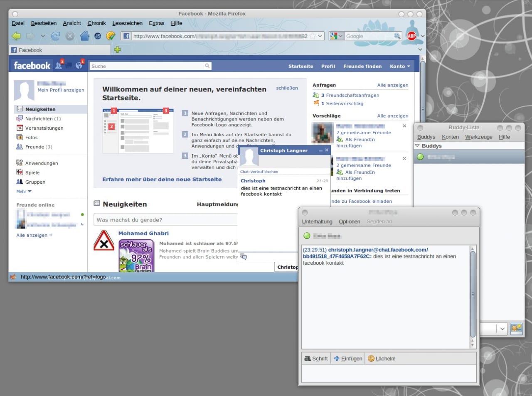Click the Einfügen button in chat window
This screenshot has width=532, height=396.
click(x=348, y=359)
